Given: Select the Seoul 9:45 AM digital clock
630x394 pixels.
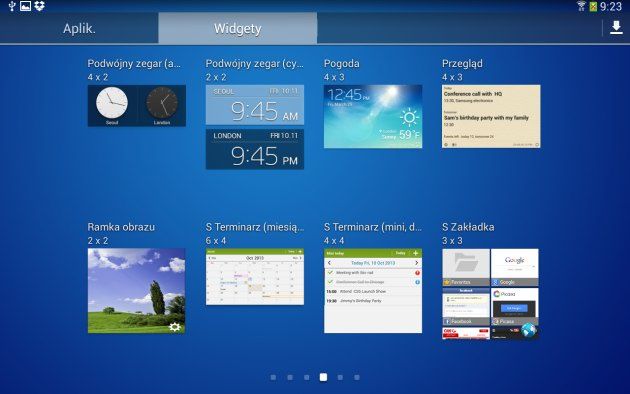Looking at the screenshot, I should [255, 105].
